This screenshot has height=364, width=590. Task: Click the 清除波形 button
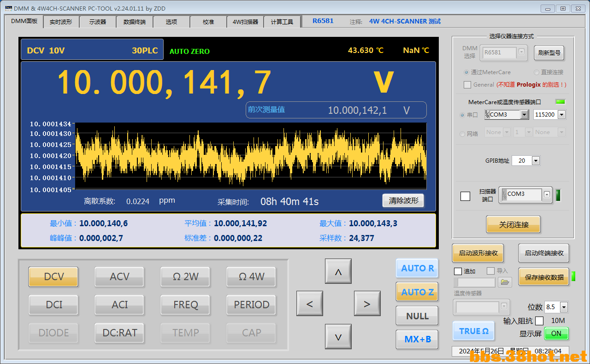coord(403,201)
